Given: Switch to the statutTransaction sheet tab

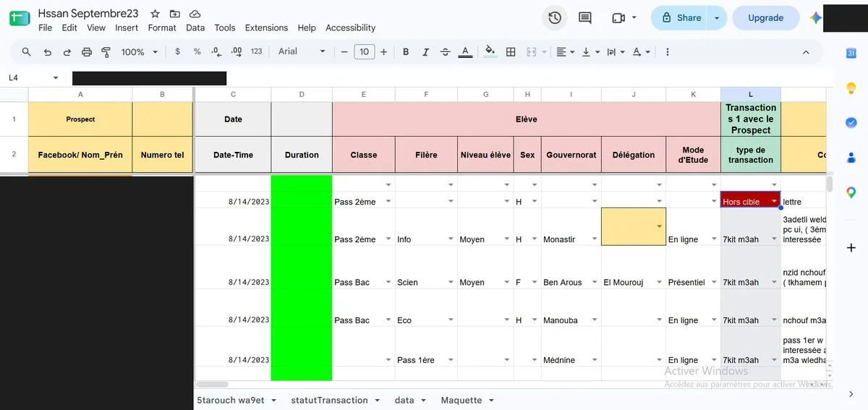Looking at the screenshot, I should coord(336,400).
